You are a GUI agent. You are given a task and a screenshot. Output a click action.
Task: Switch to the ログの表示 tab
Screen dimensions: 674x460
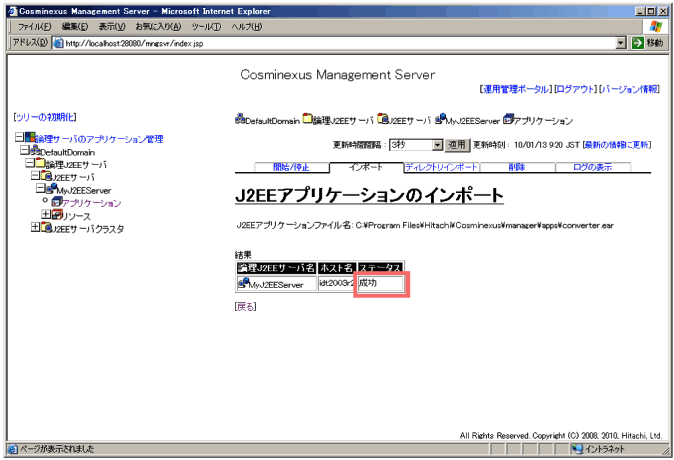[593, 167]
